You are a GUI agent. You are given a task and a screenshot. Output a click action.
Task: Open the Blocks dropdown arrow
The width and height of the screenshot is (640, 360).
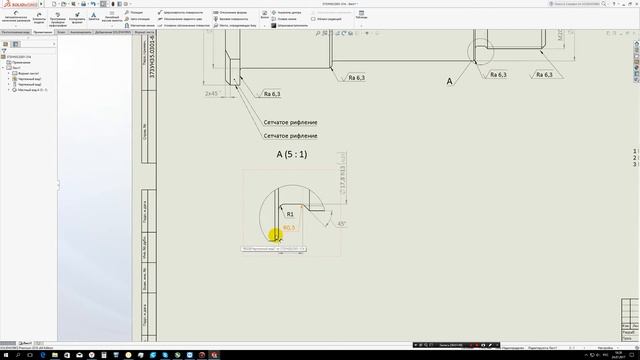pos(264,25)
